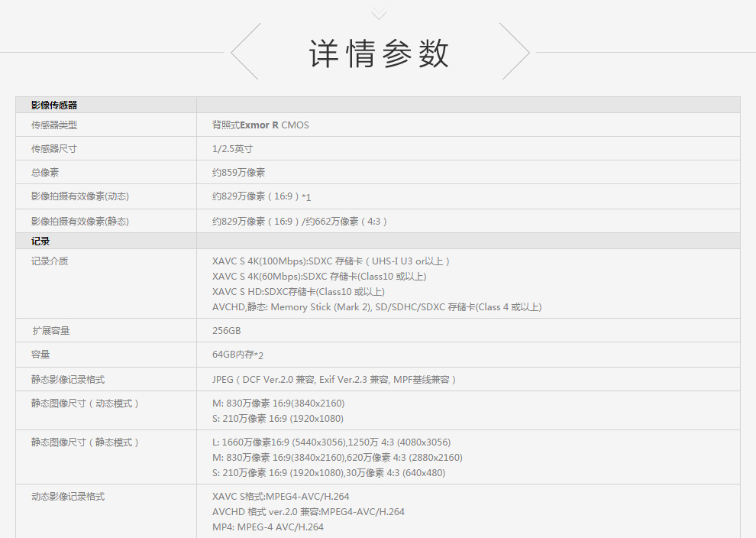Select the 记录 section header

point(40,241)
